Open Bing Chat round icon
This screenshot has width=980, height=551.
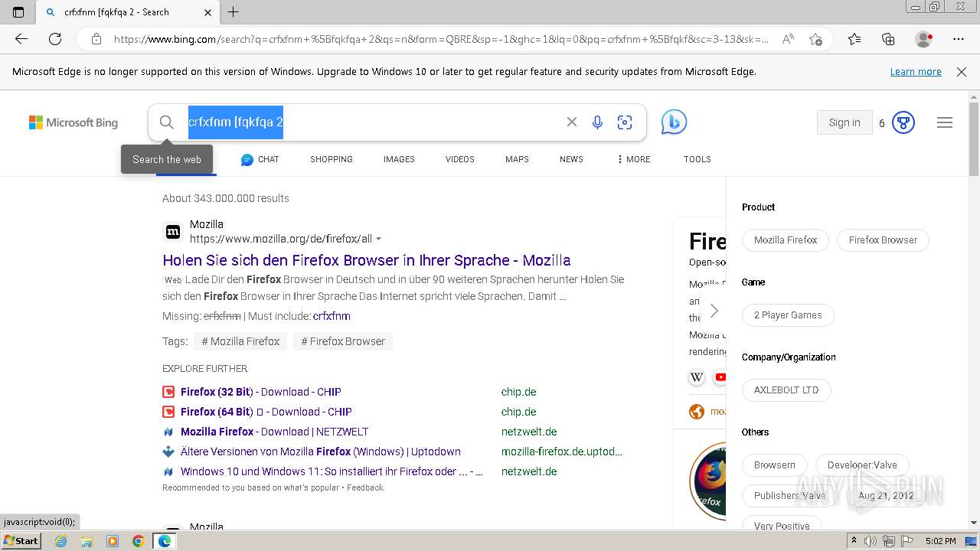pyautogui.click(x=674, y=122)
